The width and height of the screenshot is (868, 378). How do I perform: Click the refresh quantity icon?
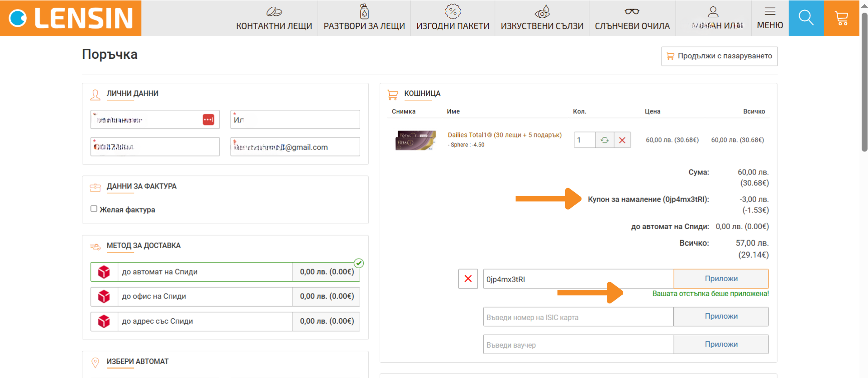(x=605, y=140)
